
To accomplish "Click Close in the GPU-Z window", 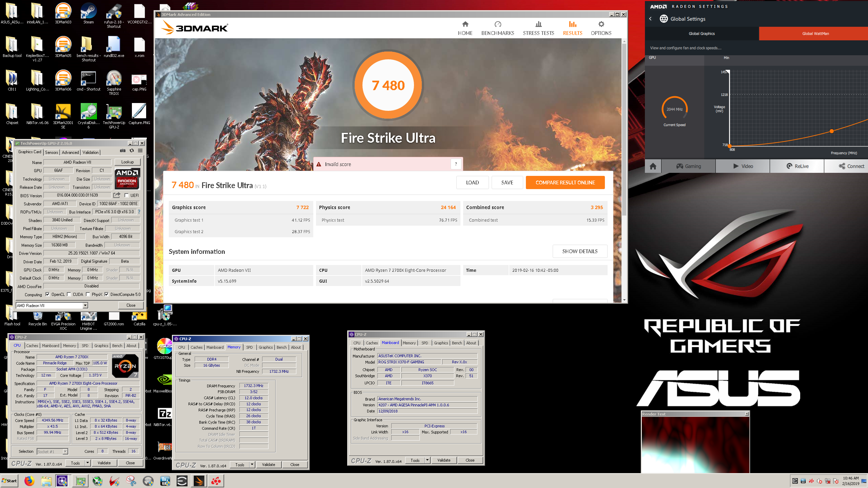I will click(x=131, y=305).
